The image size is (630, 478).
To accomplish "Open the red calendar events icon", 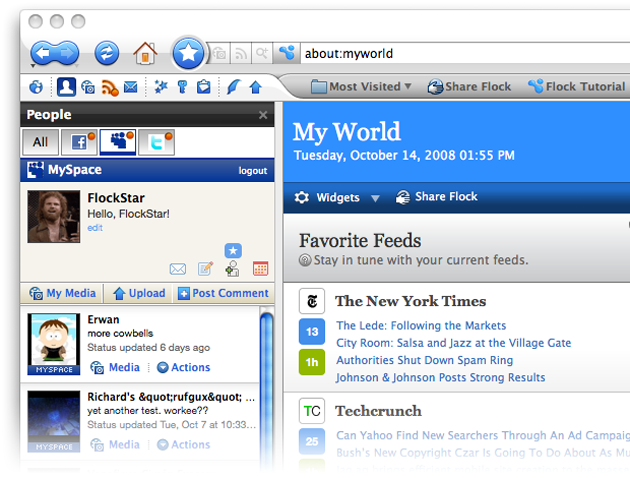I will pyautogui.click(x=260, y=269).
